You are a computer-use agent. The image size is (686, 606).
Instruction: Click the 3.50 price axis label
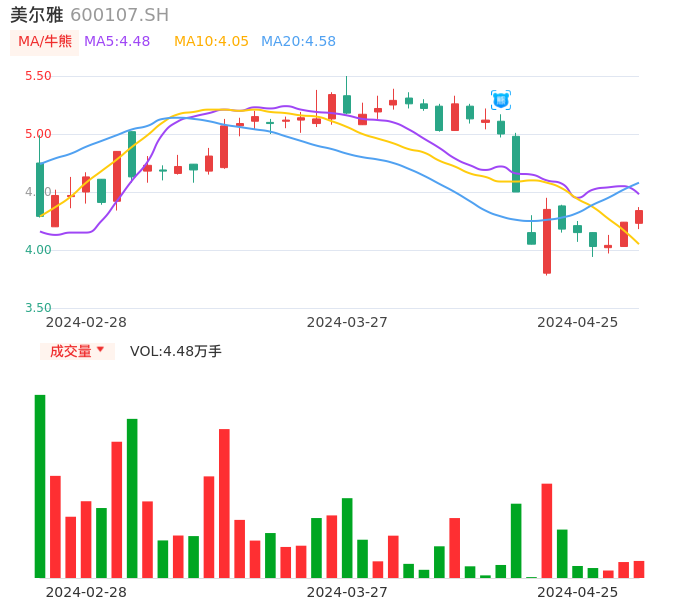[38, 308]
